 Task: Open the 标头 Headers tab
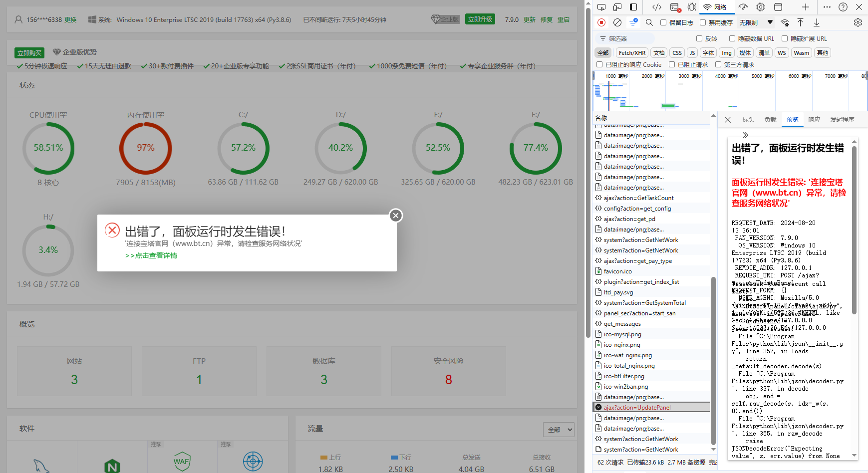[x=748, y=120]
